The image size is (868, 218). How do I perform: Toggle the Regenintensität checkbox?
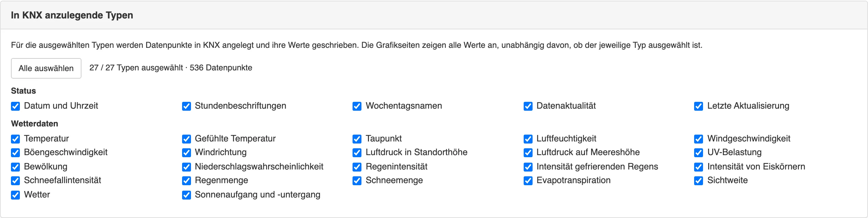pyautogui.click(x=357, y=167)
